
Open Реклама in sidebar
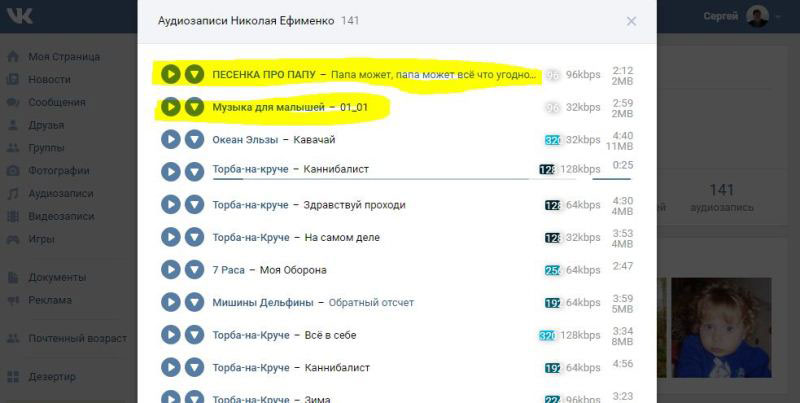click(x=49, y=300)
